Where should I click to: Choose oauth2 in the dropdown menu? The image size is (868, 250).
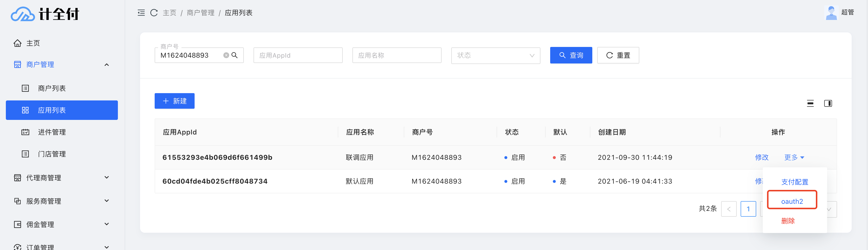point(792,201)
